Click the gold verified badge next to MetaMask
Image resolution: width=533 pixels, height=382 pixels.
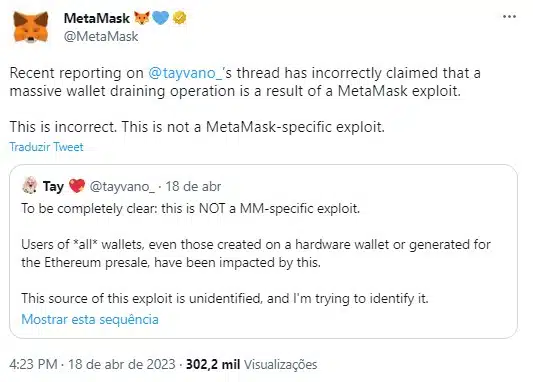(x=179, y=18)
